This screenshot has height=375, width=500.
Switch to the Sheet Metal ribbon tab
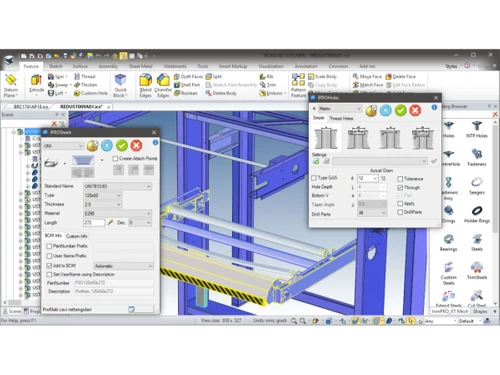141,66
